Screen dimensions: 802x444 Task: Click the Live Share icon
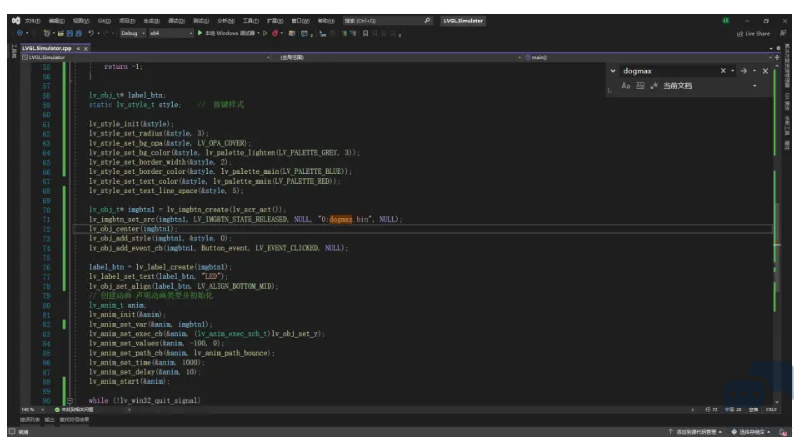click(753, 34)
